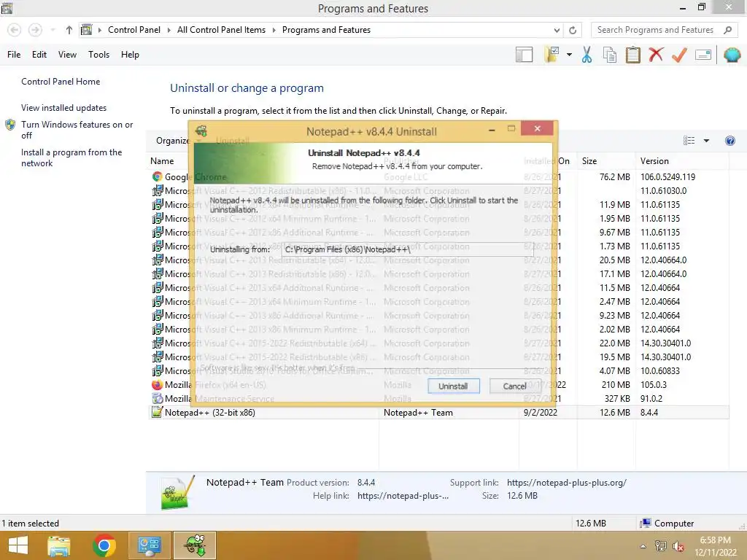
Task: Click the https://notepad-plus-plus.org/ support link
Action: [x=566, y=483]
